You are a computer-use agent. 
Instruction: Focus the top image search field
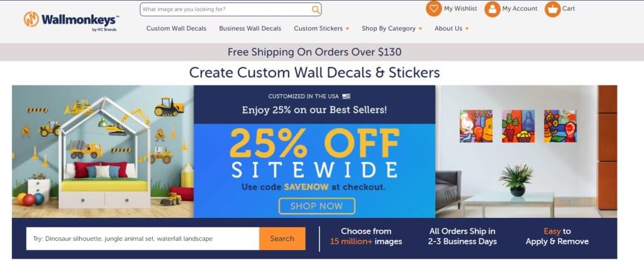point(226,9)
